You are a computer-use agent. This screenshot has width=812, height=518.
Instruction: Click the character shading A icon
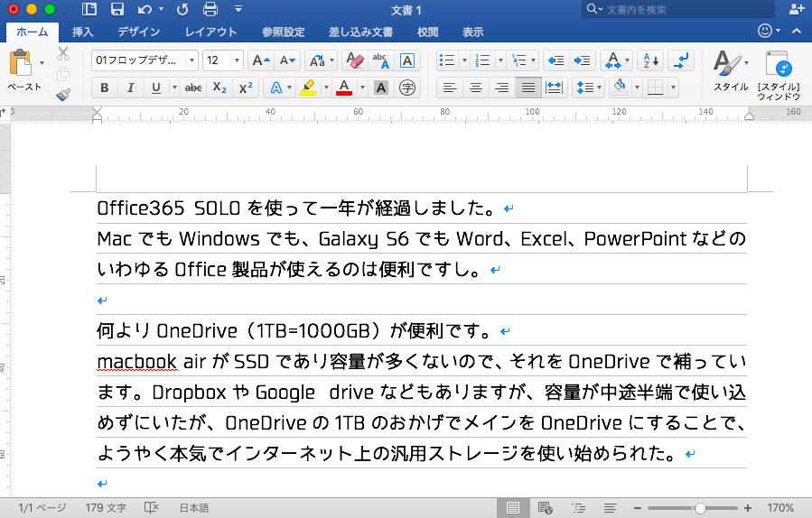[x=381, y=88]
